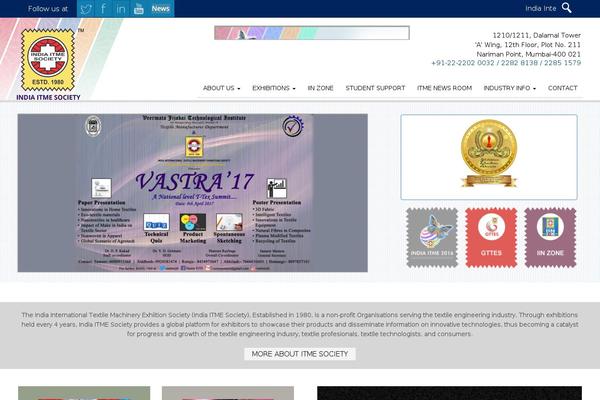The width and height of the screenshot is (600, 400).
Task: Click the VASTRA'17 banner image
Action: (192, 193)
